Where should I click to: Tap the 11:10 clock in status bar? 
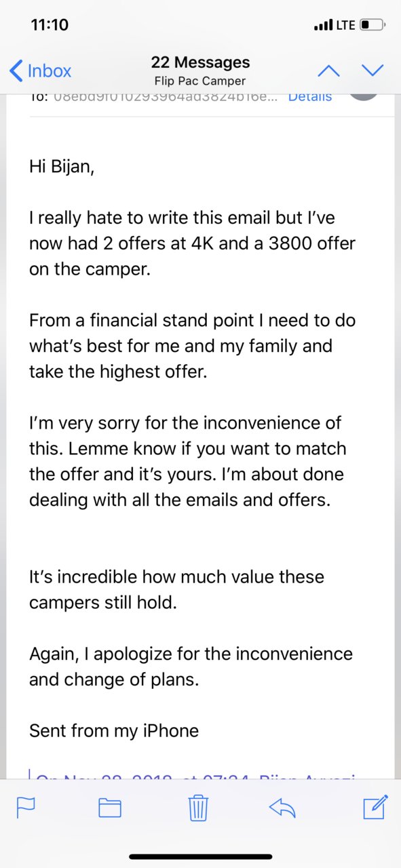click(x=50, y=25)
